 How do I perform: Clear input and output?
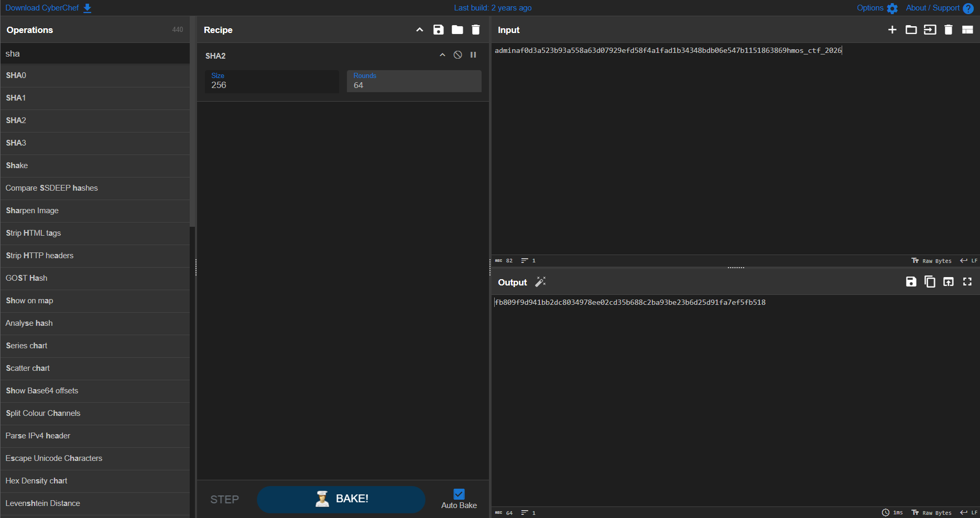tap(949, 30)
